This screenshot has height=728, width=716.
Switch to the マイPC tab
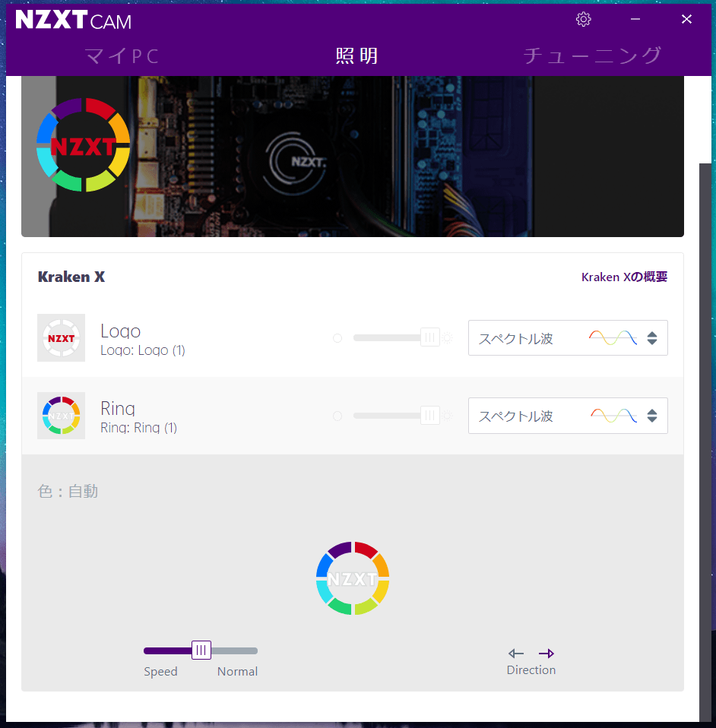122,56
